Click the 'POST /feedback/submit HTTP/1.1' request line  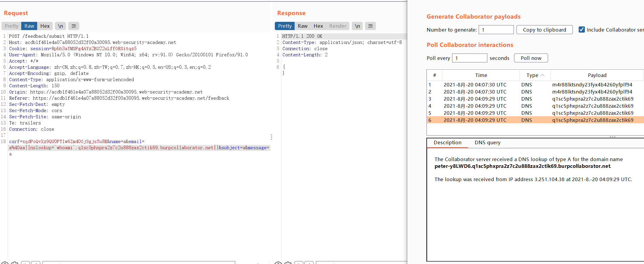point(49,36)
